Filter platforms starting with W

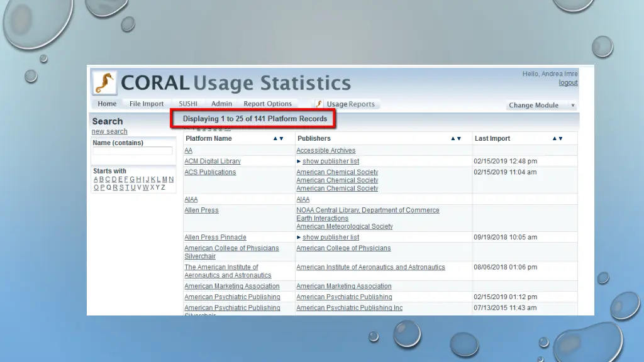click(x=145, y=187)
